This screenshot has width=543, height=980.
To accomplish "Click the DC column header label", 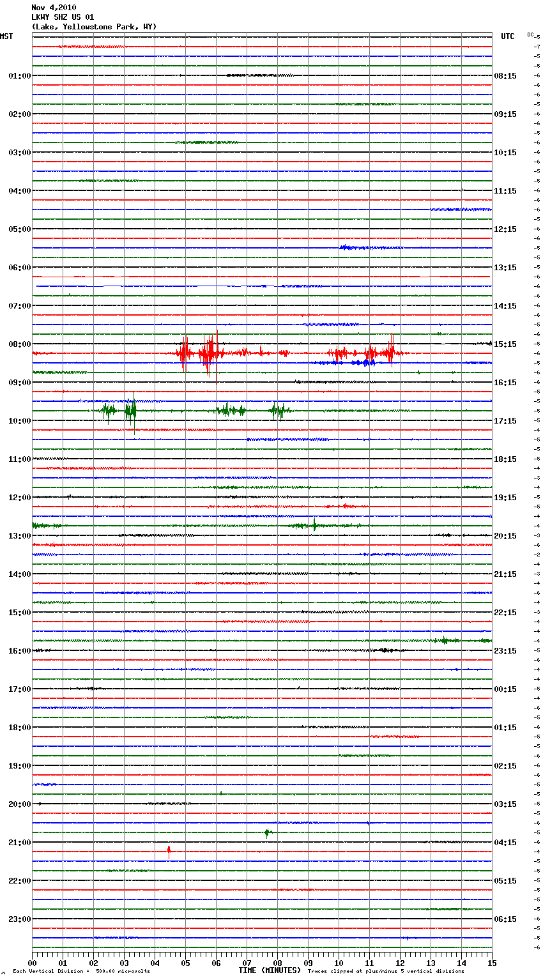I will [x=530, y=34].
